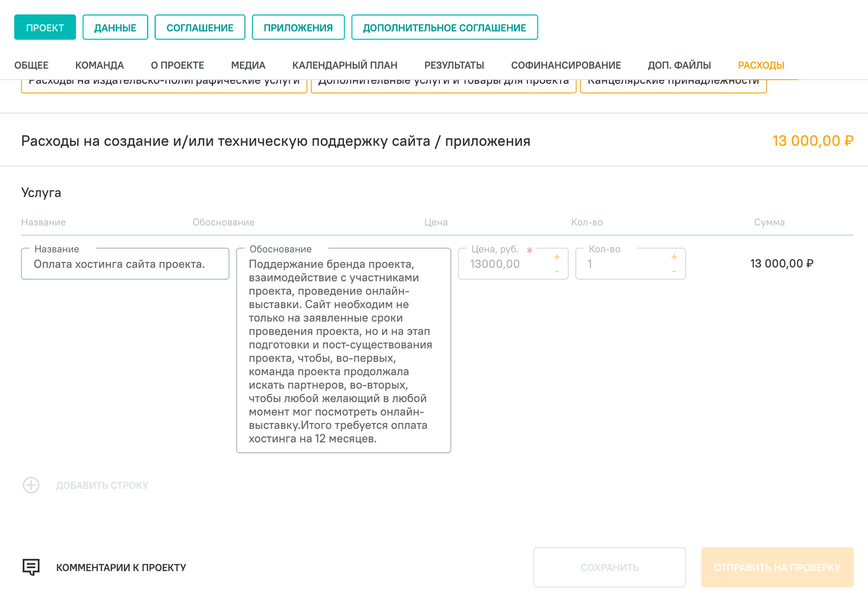Image resolution: width=868 pixels, height=602 pixels.
Task: Focus the Кол-во quantity field
Action: (x=630, y=264)
